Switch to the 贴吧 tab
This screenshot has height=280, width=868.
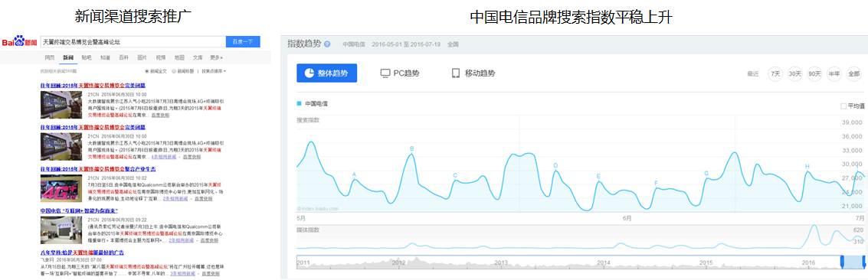87,57
